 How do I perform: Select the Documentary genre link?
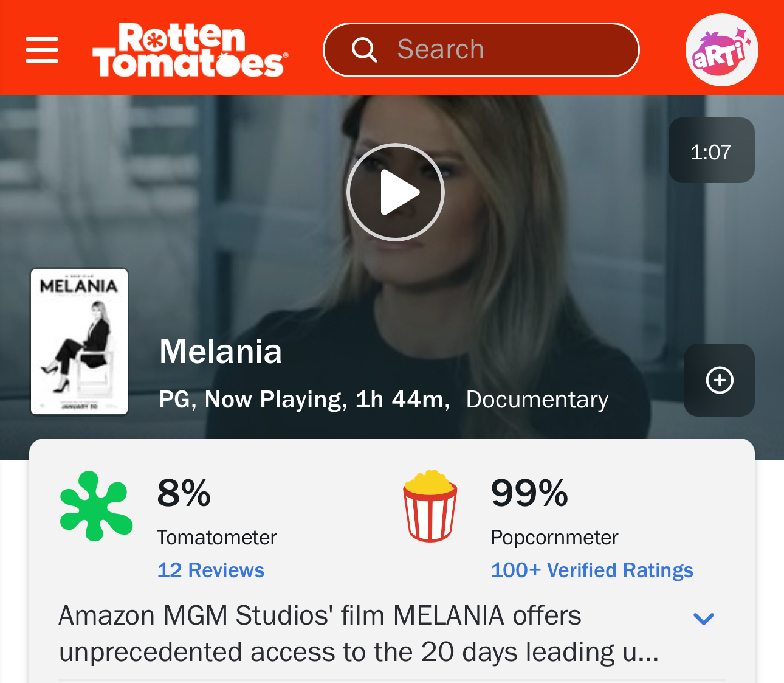click(537, 400)
